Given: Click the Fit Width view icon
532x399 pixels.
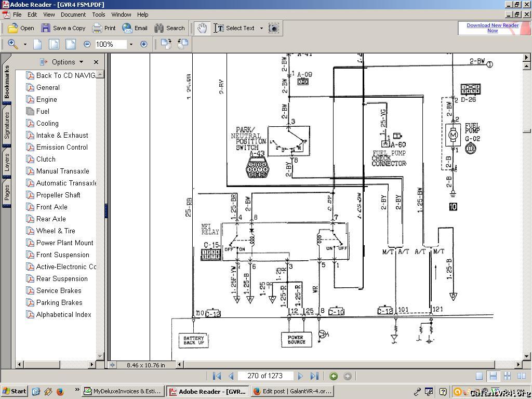Looking at the screenshot, I should click(x=70, y=44).
